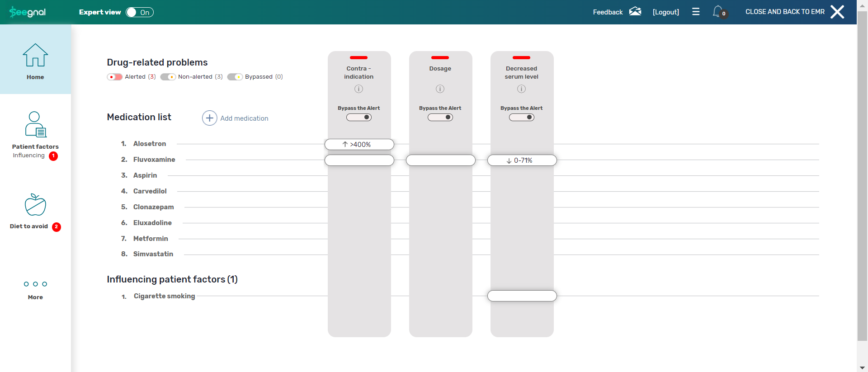Image resolution: width=868 pixels, height=372 pixels.
Task: Select Eluxadoline in medication list
Action: click(152, 223)
